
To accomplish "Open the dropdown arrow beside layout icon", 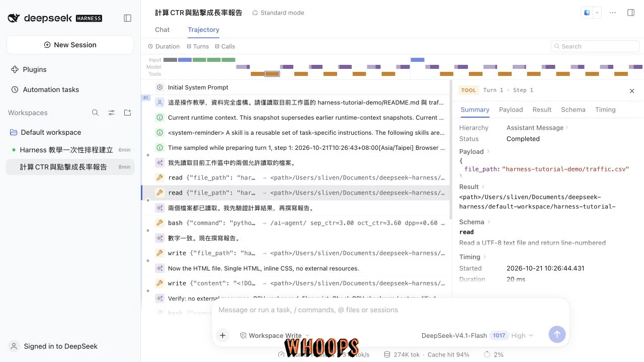I will 597,13.
